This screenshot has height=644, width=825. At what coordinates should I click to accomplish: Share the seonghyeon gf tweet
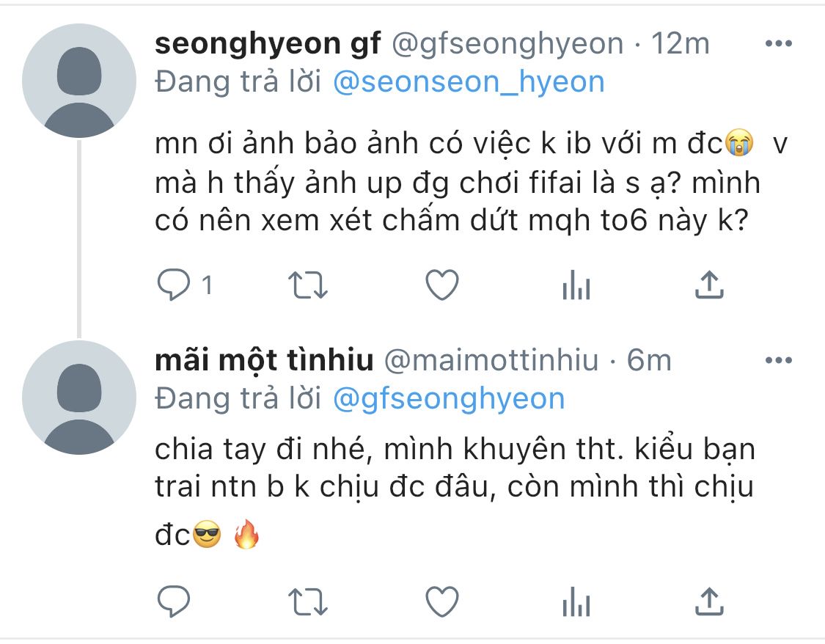click(x=709, y=285)
